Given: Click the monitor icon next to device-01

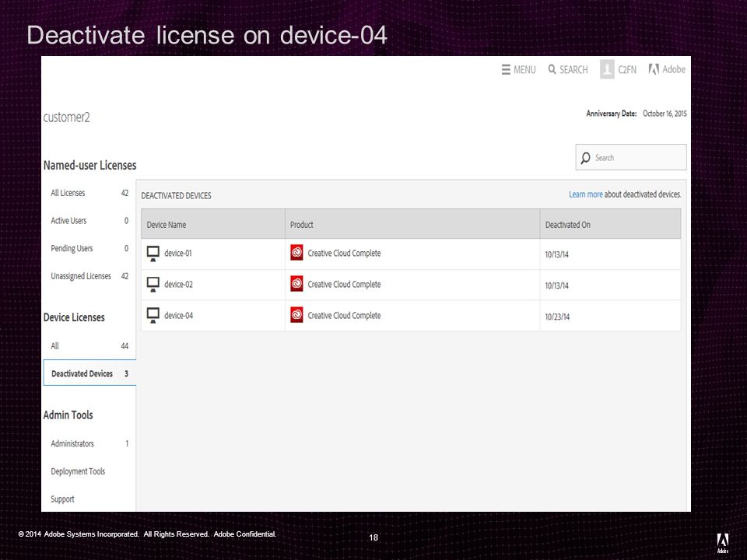Looking at the screenshot, I should click(x=153, y=254).
